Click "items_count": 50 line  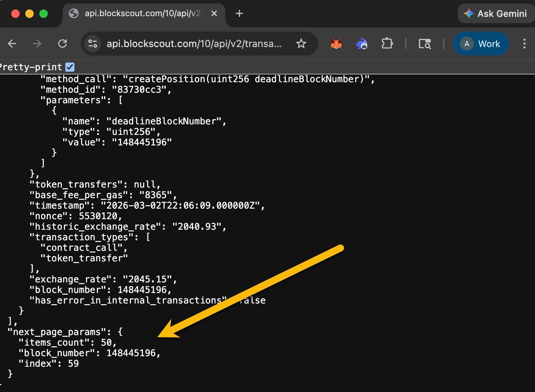(x=67, y=342)
